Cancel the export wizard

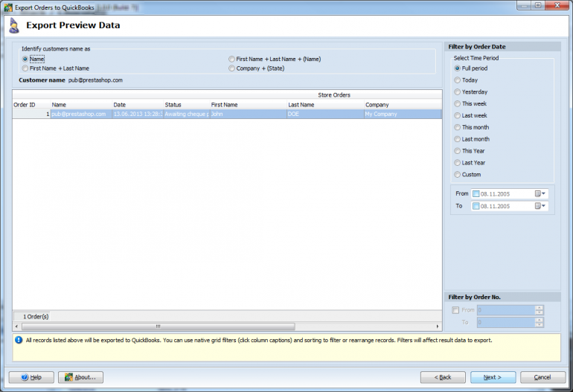[542, 377]
